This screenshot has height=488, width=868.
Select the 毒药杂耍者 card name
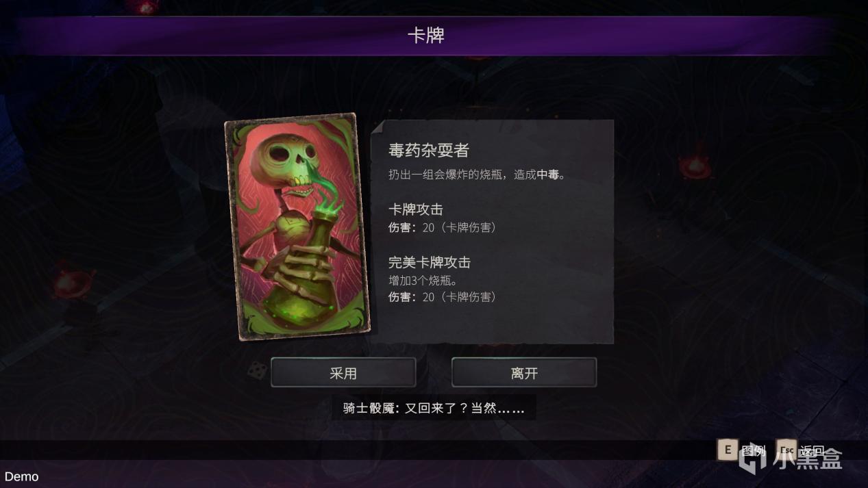[429, 150]
